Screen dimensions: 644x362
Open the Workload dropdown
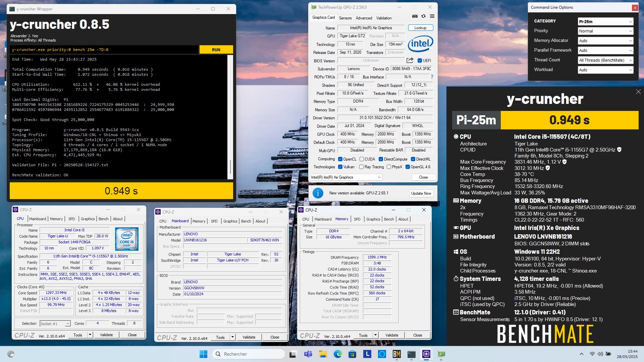pyautogui.click(x=605, y=70)
